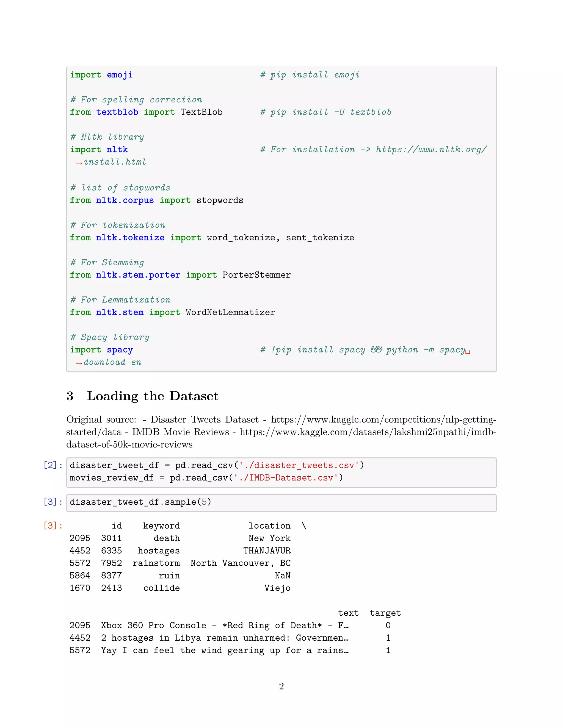The width and height of the screenshot is (563, 728).
Task: Click the line-continuation arrow before 'download en'
Action: (x=79, y=363)
